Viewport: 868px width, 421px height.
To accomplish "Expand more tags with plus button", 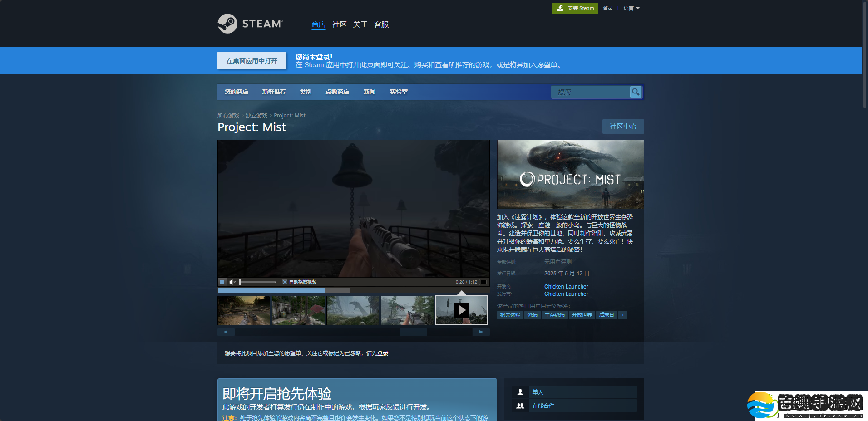I will pos(623,315).
